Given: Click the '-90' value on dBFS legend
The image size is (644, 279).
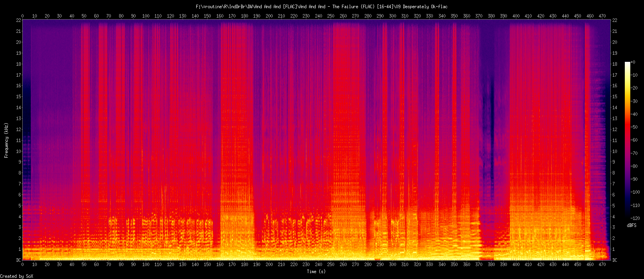Looking at the screenshot, I should [x=634, y=179].
